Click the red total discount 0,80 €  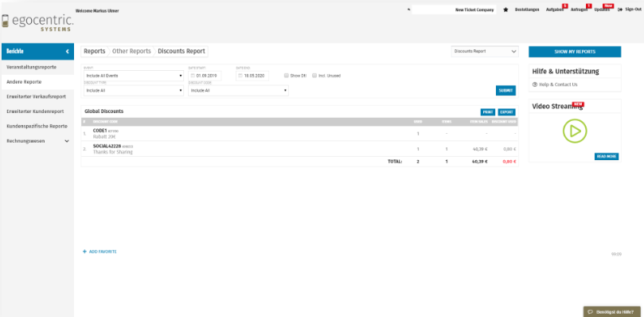(509, 162)
